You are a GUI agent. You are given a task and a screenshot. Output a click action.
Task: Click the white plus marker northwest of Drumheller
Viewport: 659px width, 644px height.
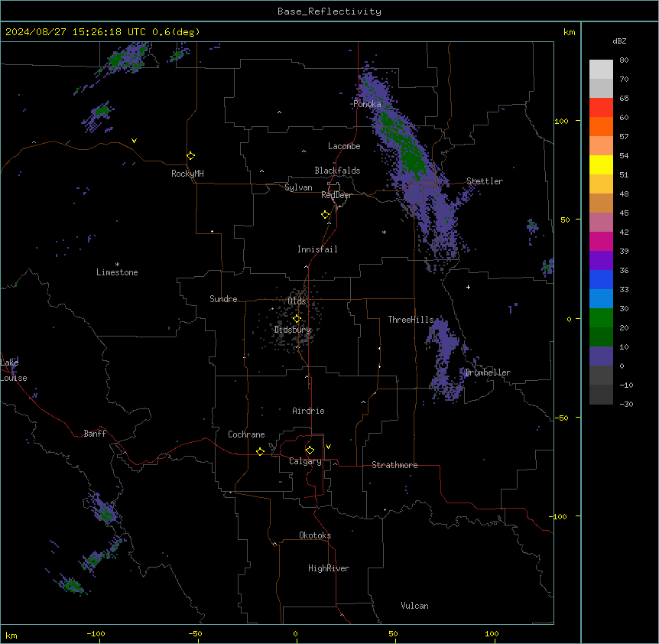coord(468,287)
